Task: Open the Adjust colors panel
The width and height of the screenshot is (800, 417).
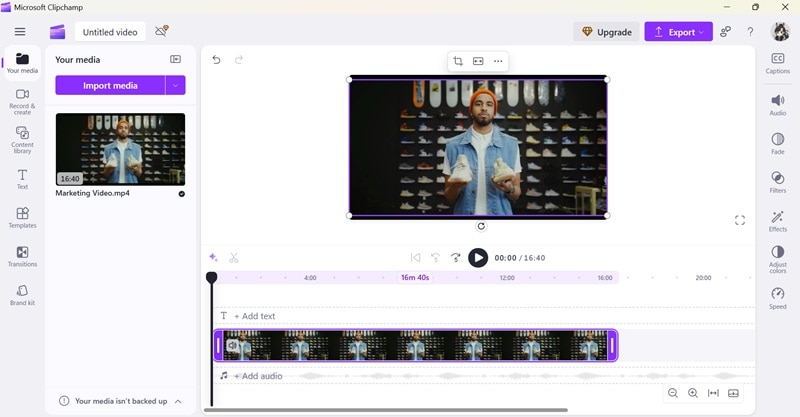Action: tap(778, 259)
